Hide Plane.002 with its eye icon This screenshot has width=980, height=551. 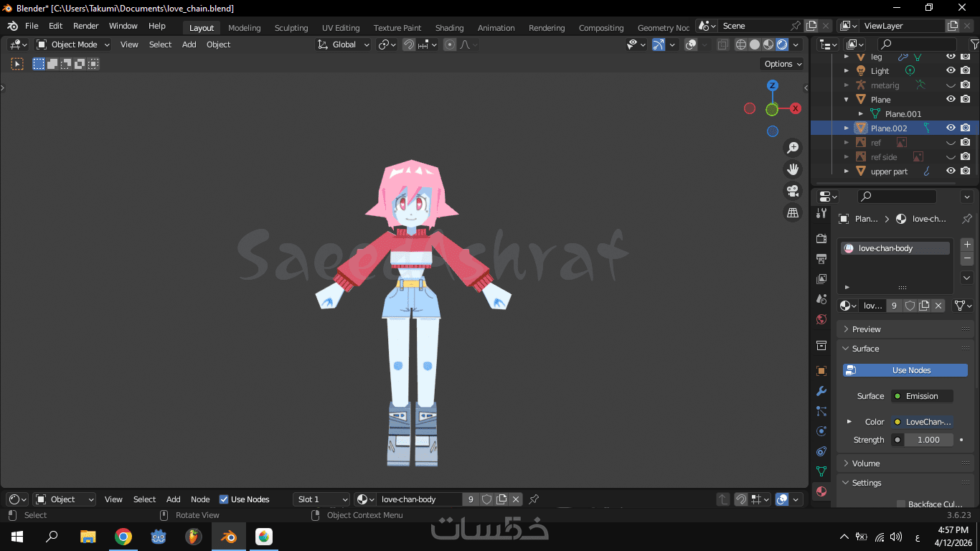[951, 128]
